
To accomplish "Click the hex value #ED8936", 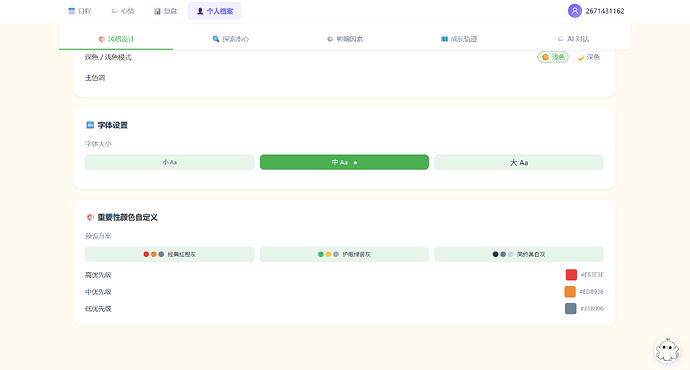I will (591, 292).
